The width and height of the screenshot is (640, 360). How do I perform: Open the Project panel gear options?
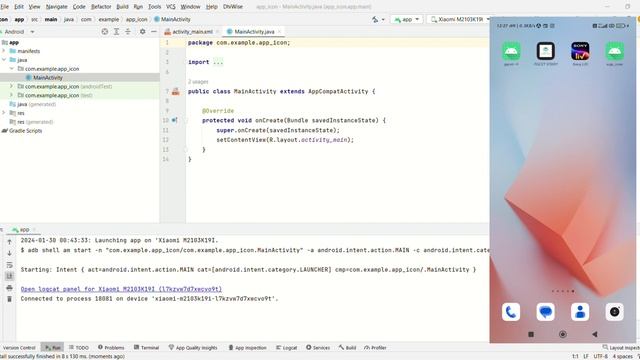tap(142, 31)
